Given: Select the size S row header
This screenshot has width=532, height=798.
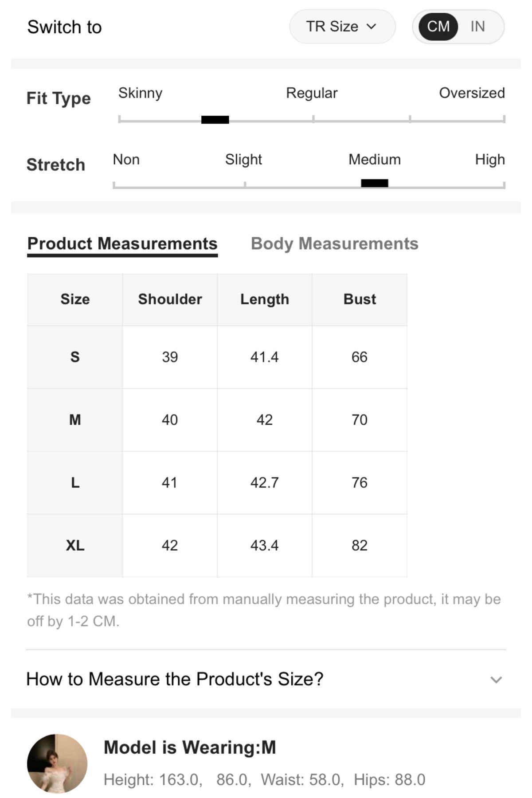Looking at the screenshot, I should [x=75, y=357].
